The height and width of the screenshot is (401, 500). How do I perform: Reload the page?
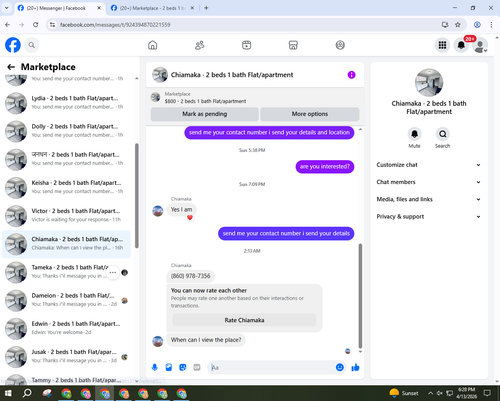coord(35,25)
